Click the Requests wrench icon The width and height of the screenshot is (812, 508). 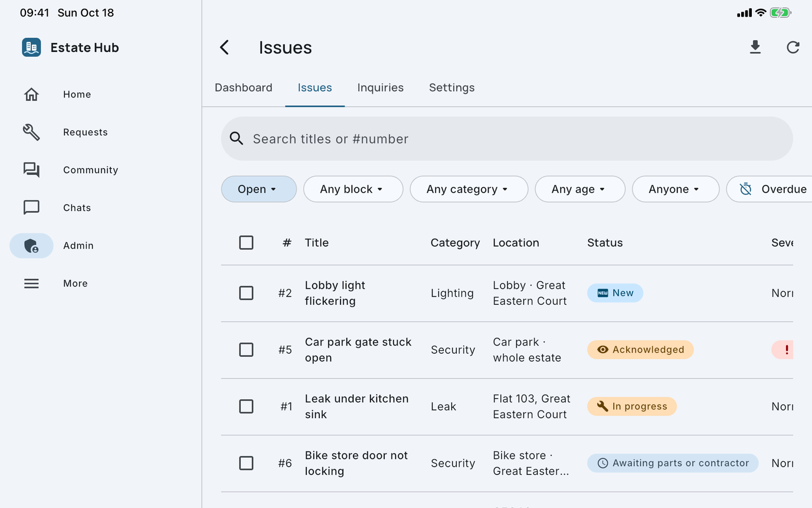[31, 132]
